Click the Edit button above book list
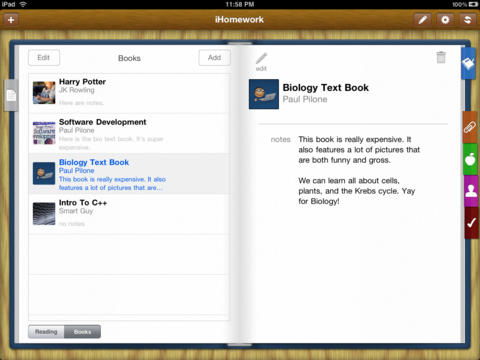 pos(44,58)
